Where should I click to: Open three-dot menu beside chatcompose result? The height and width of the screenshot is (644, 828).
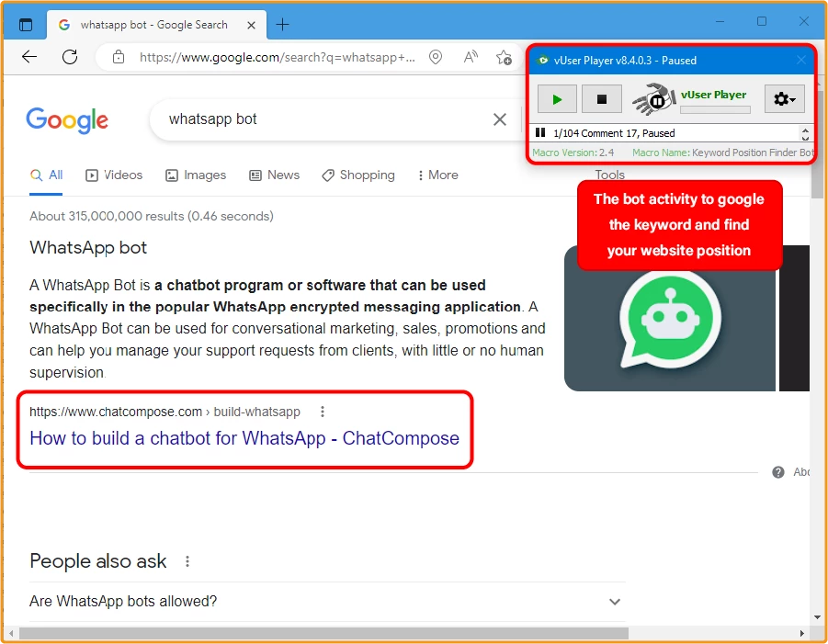[323, 412]
